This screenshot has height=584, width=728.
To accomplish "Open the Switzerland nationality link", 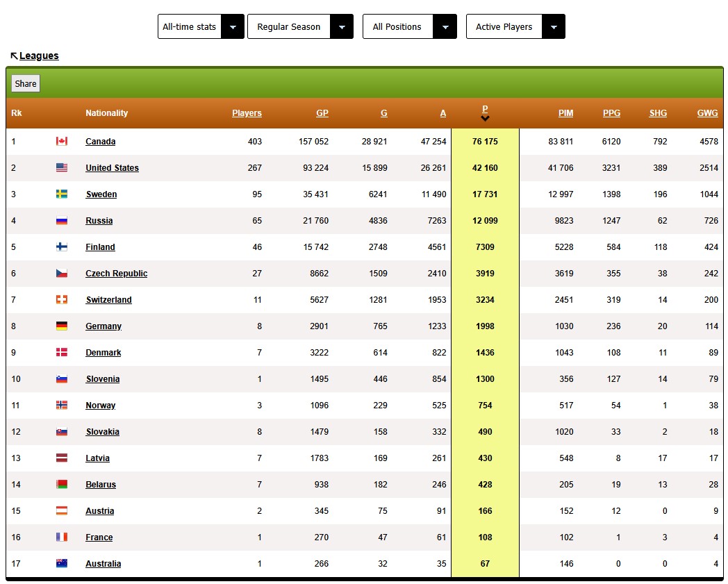I will click(108, 300).
